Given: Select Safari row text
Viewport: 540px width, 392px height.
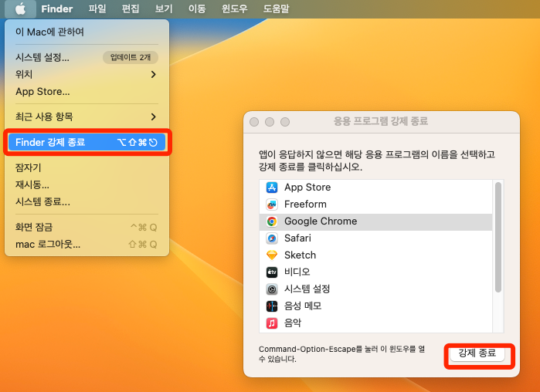Looking at the screenshot, I should click(x=297, y=238).
